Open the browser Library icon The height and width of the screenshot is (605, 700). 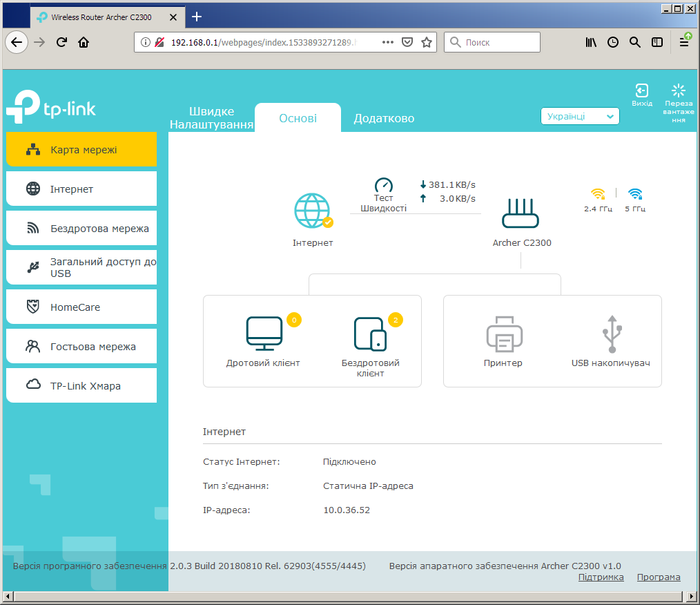[591, 42]
